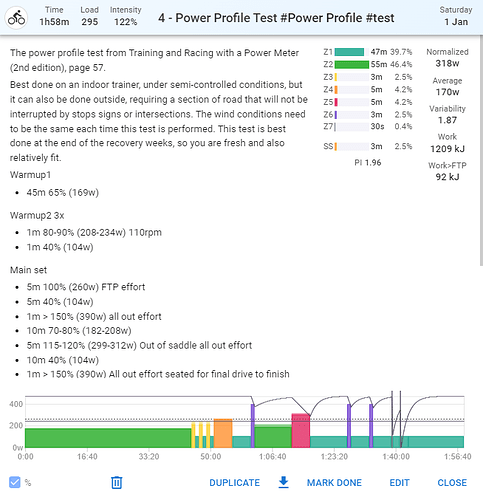Image resolution: width=483 pixels, height=500 pixels.
Task: Click the Normalized 318w value
Action: 447,63
